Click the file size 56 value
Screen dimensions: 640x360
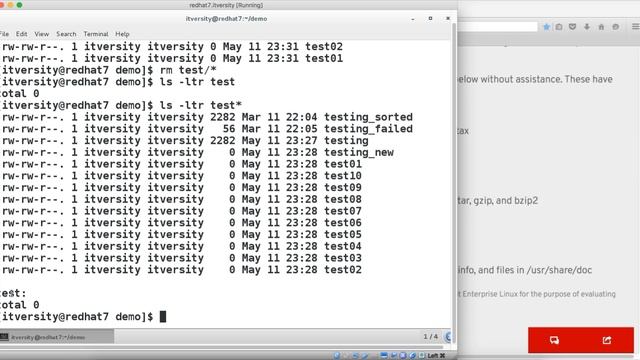229,129
